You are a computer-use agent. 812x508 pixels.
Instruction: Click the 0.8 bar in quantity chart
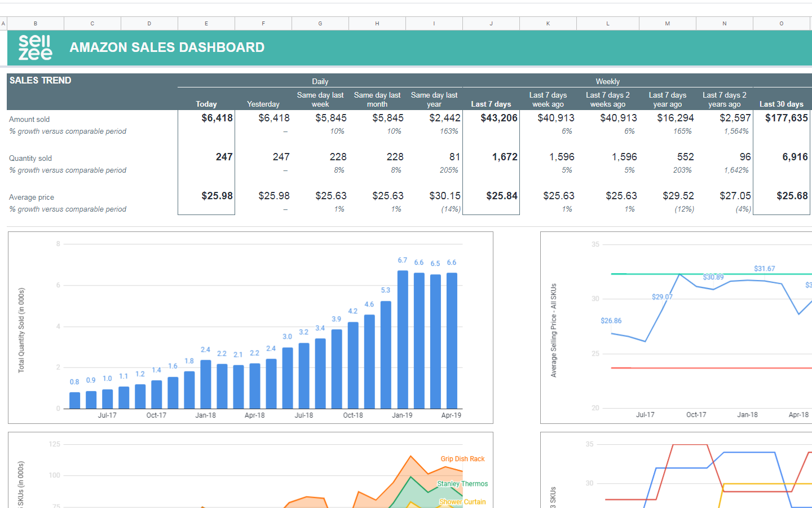(74, 401)
